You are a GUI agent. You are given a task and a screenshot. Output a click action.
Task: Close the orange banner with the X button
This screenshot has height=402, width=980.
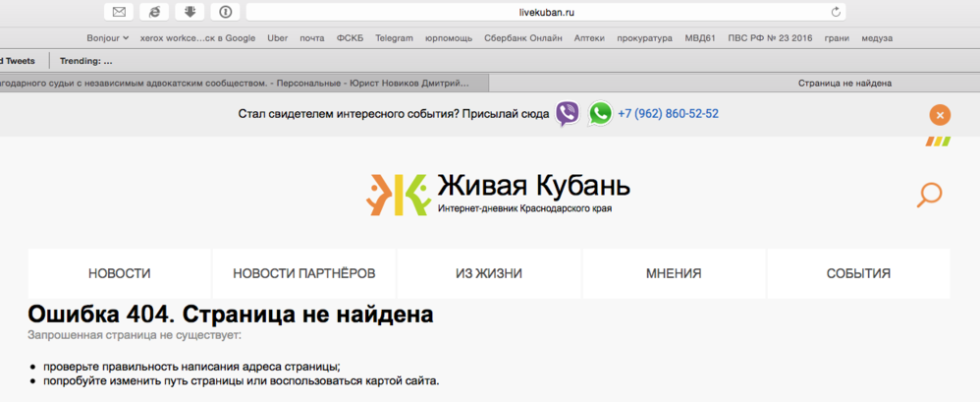point(940,115)
